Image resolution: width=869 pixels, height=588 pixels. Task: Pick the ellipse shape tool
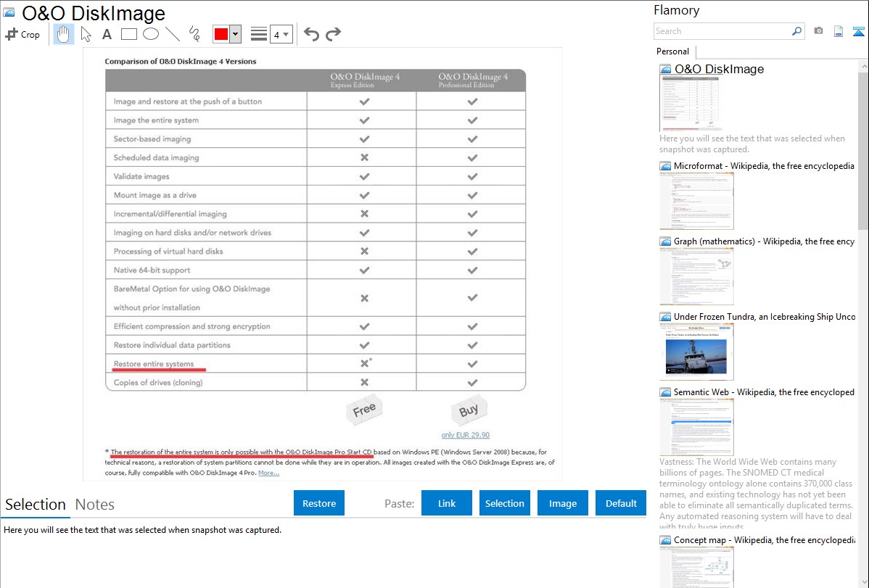click(151, 34)
